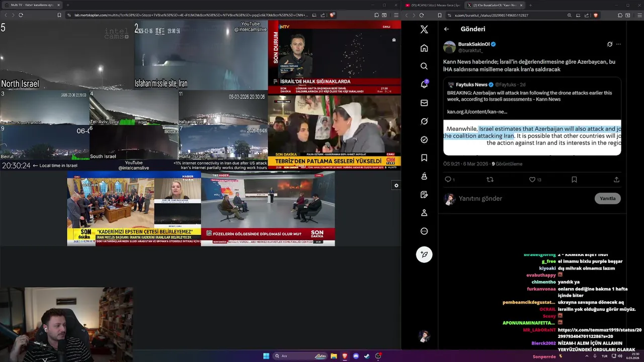Open Windows Start button

coord(266,356)
